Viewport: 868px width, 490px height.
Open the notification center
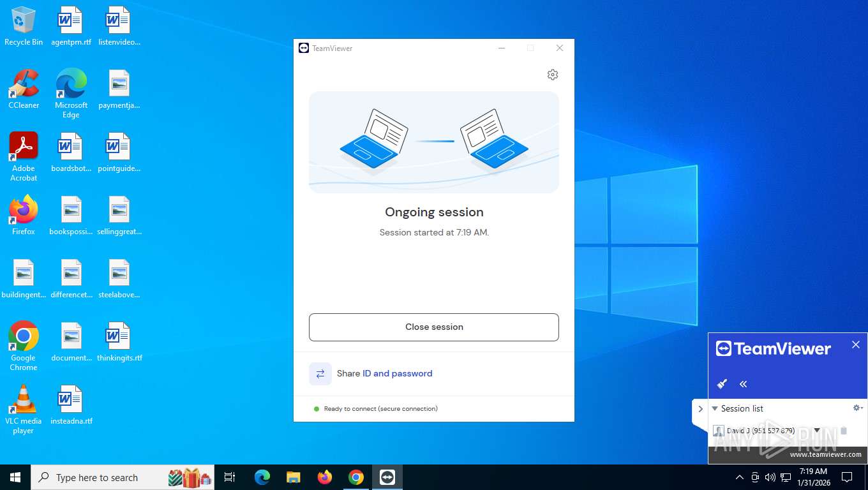847,477
